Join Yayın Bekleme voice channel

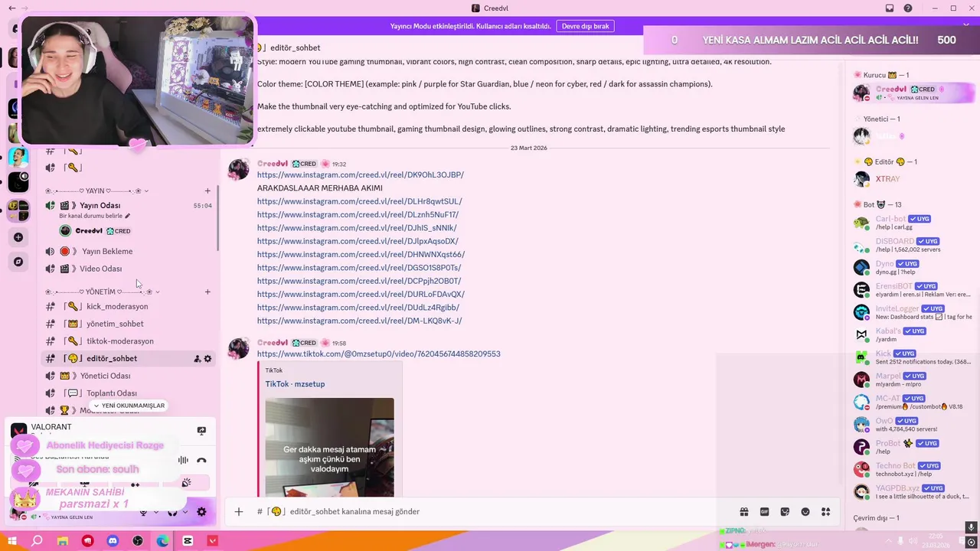pos(128,251)
